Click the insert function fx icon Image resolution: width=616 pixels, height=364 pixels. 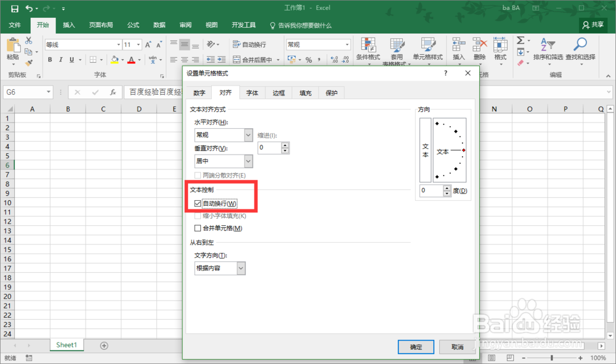tap(113, 92)
